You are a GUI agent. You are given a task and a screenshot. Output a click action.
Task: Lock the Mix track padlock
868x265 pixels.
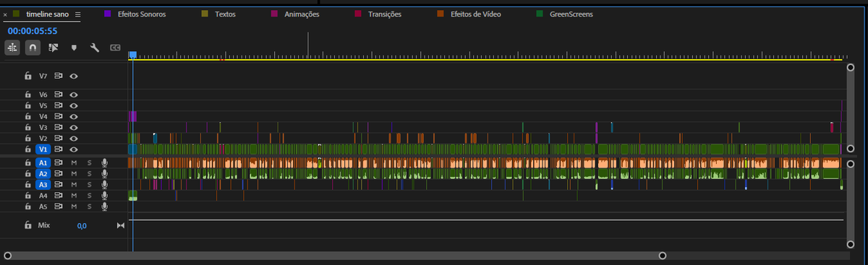tap(27, 225)
